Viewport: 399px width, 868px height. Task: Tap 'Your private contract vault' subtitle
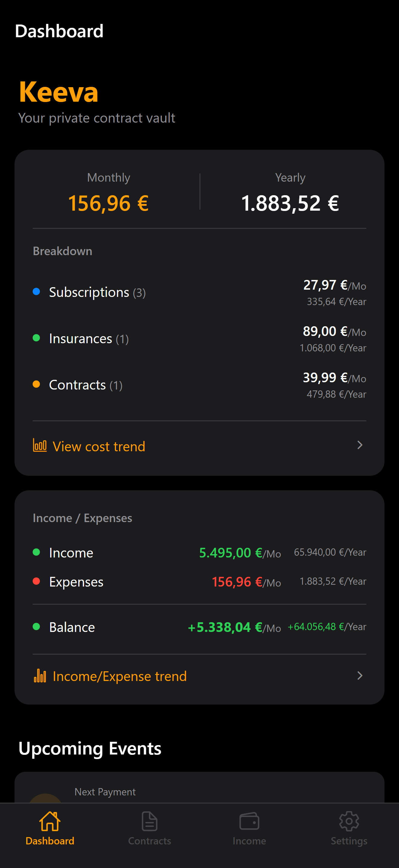pyautogui.click(x=96, y=118)
